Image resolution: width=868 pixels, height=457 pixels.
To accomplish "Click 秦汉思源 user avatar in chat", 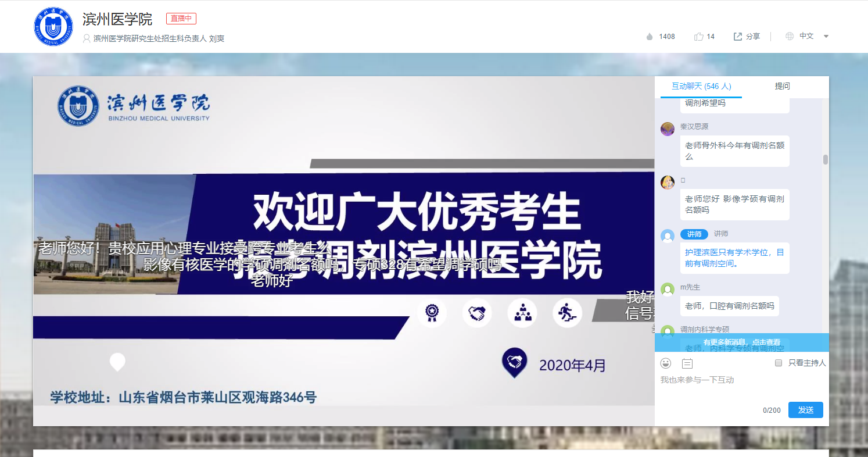I will (668, 129).
